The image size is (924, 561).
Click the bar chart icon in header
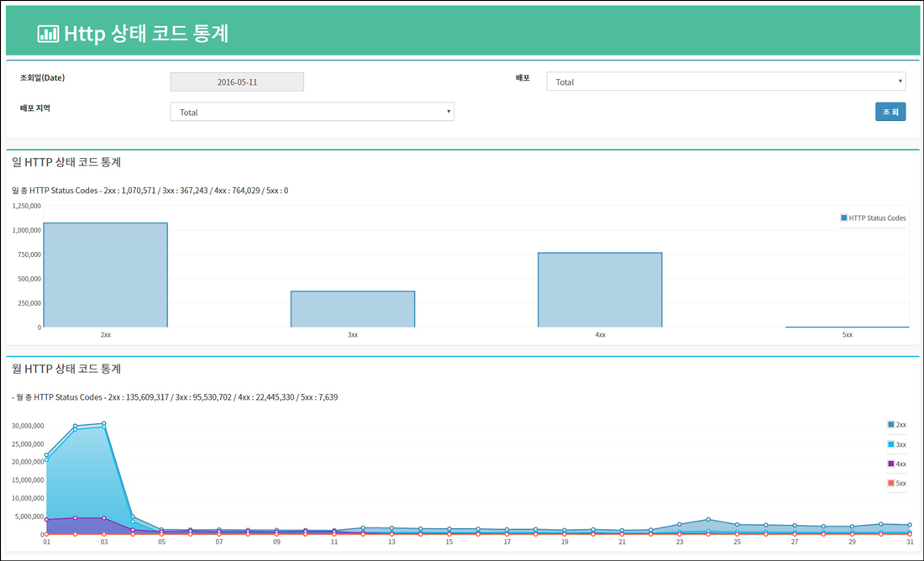[x=48, y=34]
